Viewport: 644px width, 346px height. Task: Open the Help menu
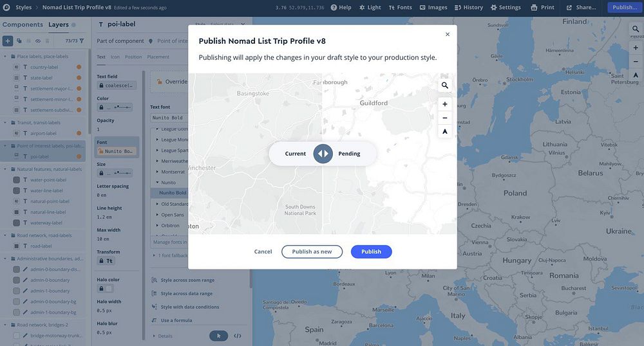point(341,7)
